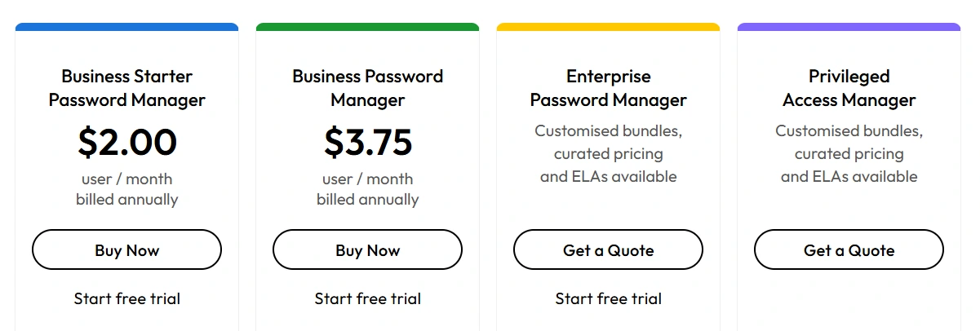
Task: Get a Quote for Privileged Access Manager
Action: pos(849,249)
